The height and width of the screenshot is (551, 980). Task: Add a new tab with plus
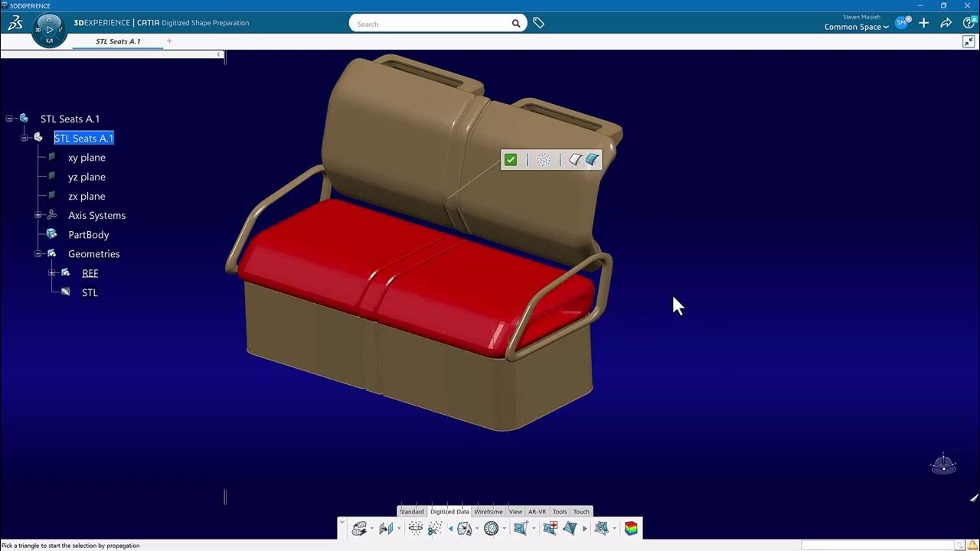169,41
